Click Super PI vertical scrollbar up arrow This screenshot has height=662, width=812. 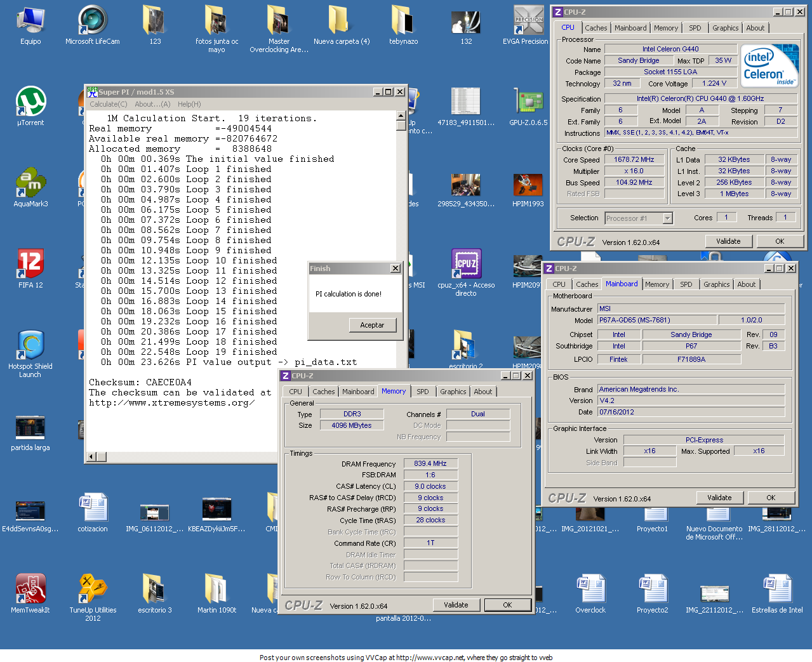point(401,116)
